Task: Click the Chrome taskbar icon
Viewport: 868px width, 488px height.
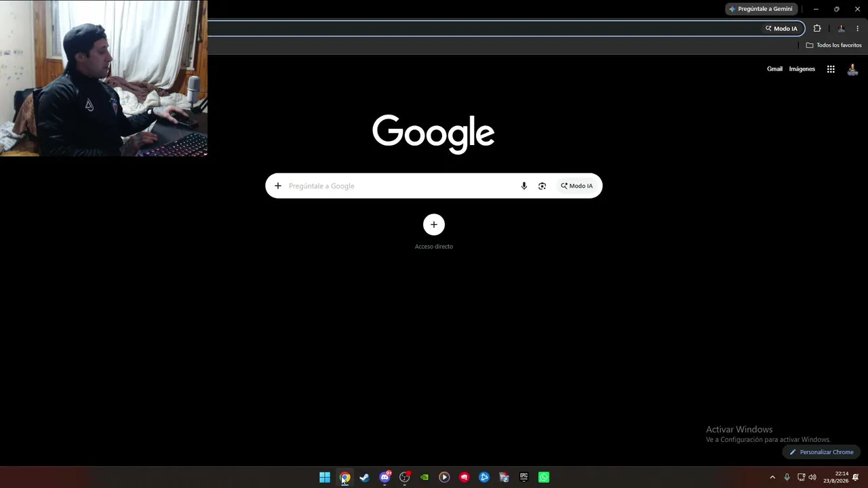Action: click(x=344, y=477)
